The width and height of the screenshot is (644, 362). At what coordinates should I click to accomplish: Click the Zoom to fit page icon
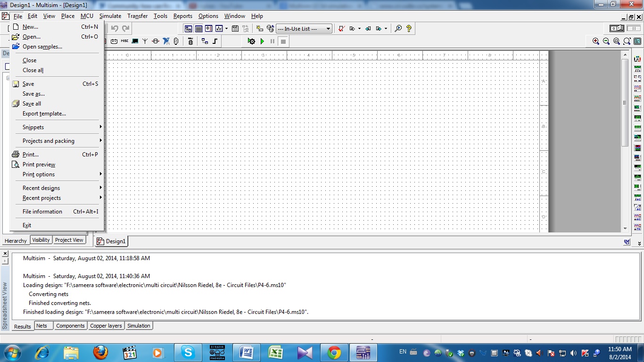pyautogui.click(x=627, y=41)
